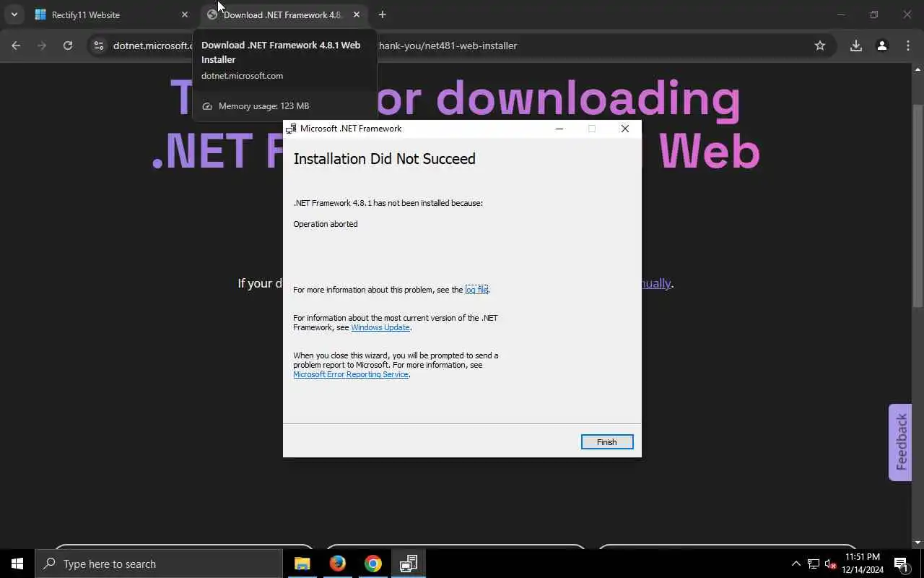Image resolution: width=924 pixels, height=578 pixels.
Task: Open Microsoft Error Reporting Service link
Action: pos(351,374)
